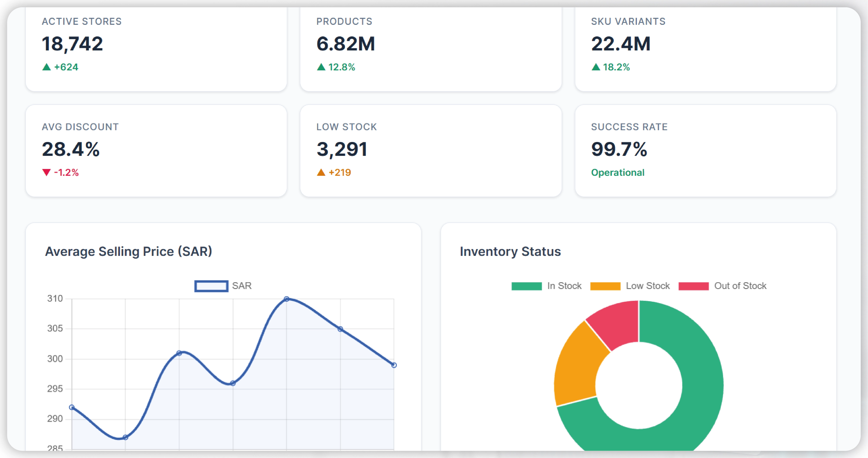Click the SKU Variants up-arrow icon
Image resolution: width=868 pixels, height=458 pixels.
[x=596, y=67]
